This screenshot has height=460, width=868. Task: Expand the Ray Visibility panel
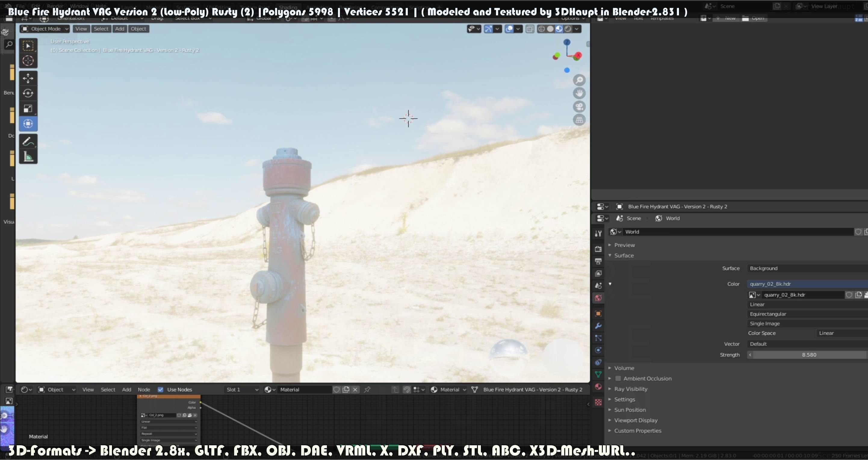(x=631, y=389)
